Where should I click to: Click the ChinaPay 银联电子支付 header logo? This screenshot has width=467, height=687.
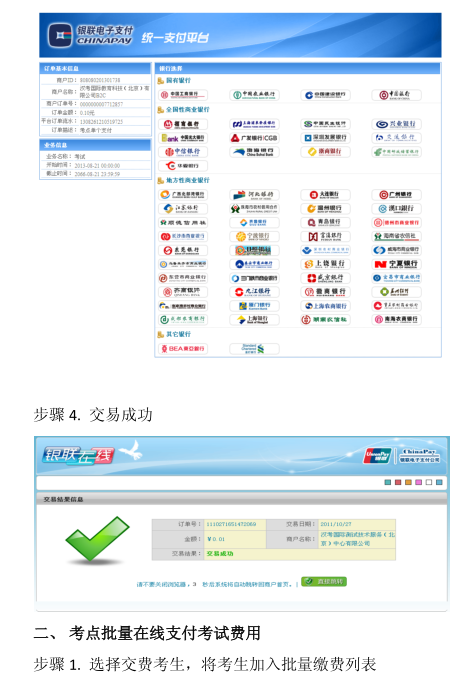pos(91,35)
